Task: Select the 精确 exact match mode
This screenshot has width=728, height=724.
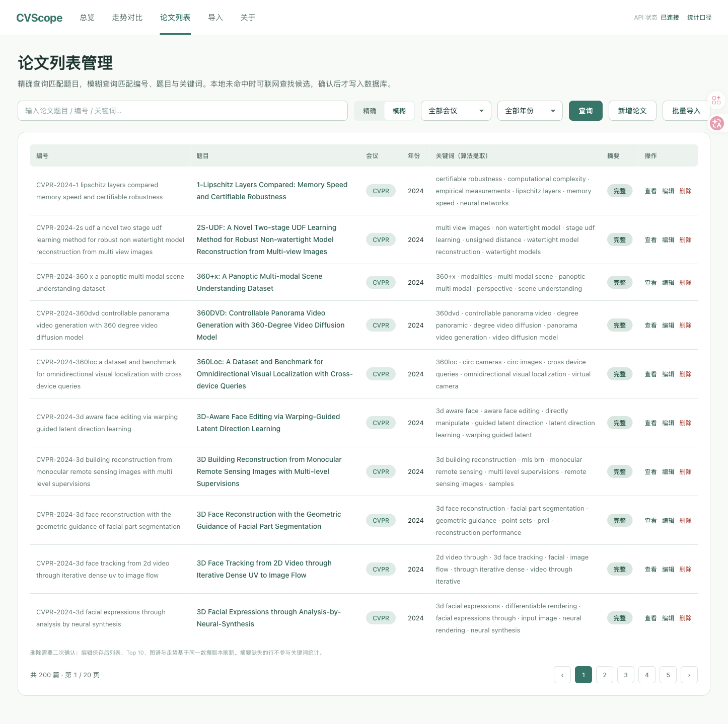Action: [370, 111]
